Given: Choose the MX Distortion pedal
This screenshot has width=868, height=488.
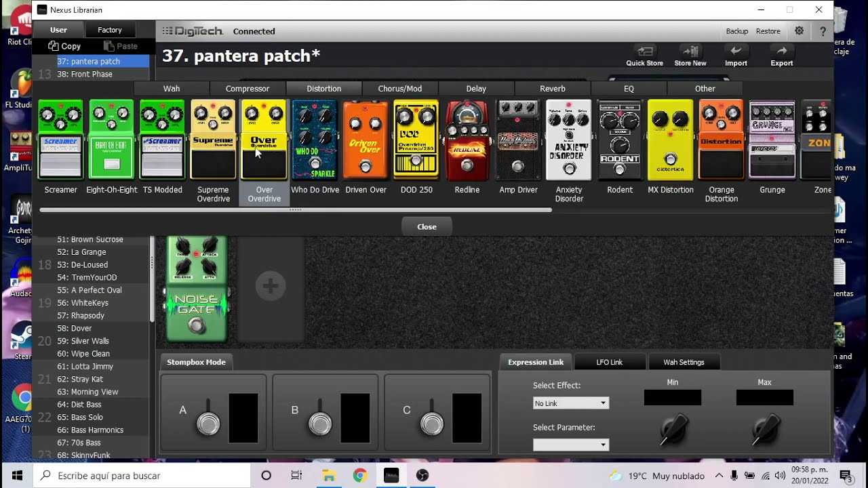Looking at the screenshot, I should (671, 140).
